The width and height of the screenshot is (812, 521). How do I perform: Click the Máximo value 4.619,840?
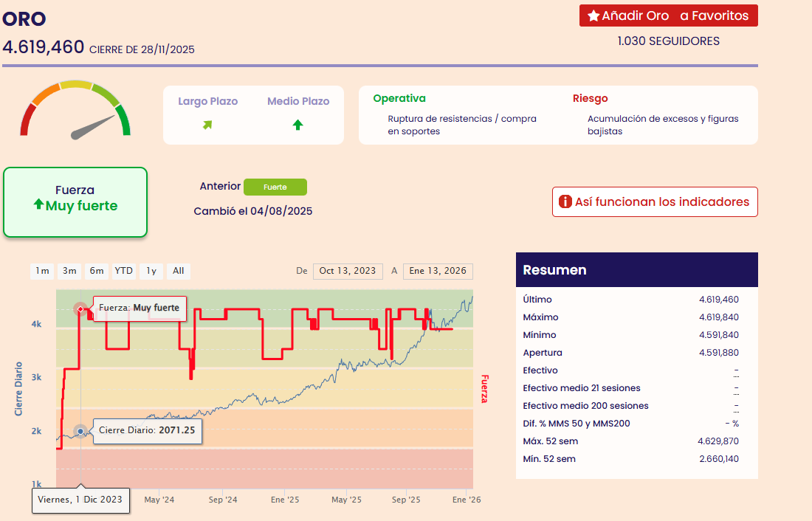(719, 317)
